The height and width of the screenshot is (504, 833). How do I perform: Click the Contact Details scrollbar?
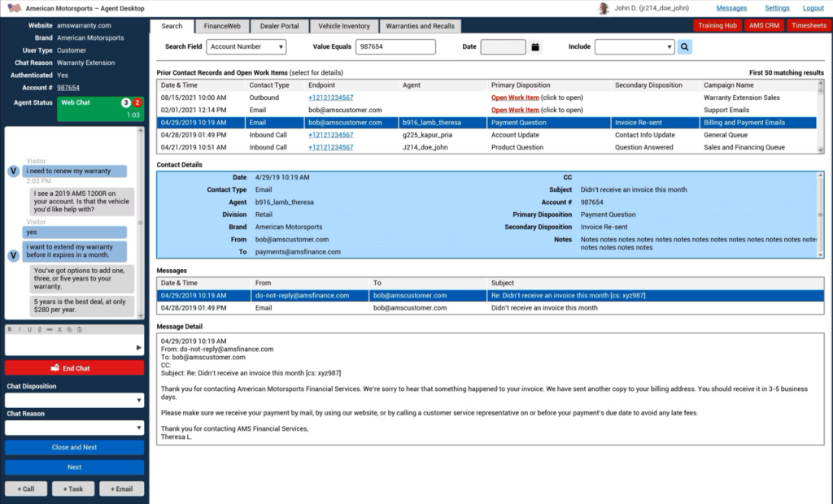click(x=820, y=215)
